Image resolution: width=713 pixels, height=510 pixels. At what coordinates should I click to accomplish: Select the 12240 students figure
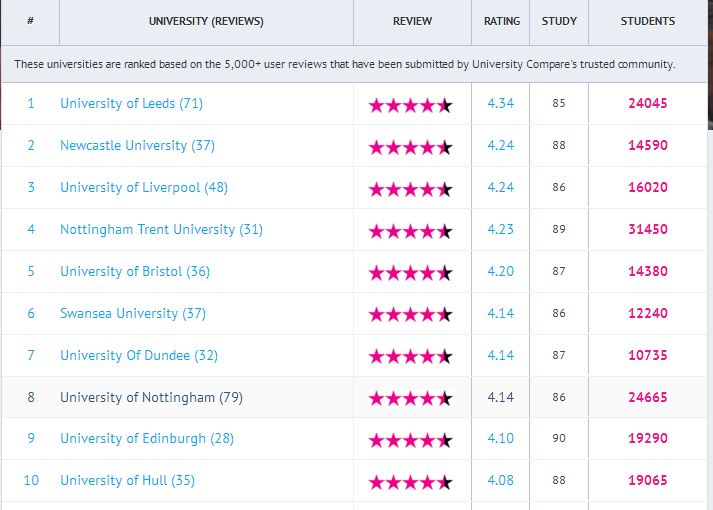coord(648,313)
